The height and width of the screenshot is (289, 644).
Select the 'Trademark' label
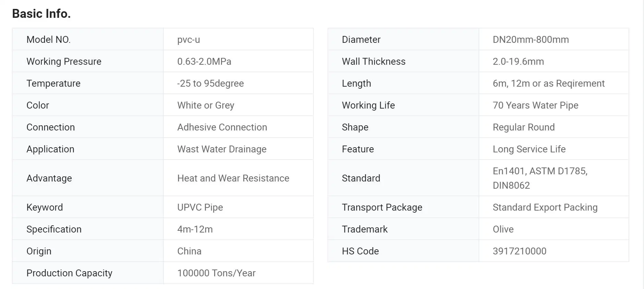coord(364,229)
